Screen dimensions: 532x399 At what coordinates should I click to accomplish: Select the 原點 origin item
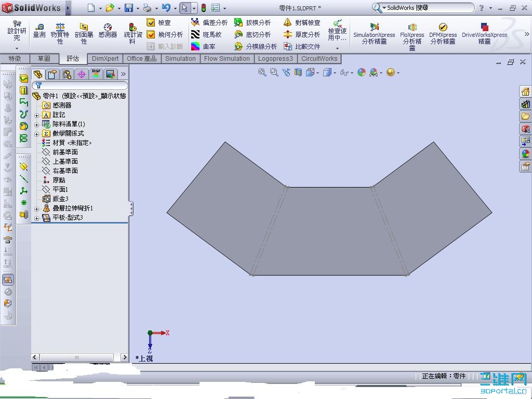[x=54, y=180]
